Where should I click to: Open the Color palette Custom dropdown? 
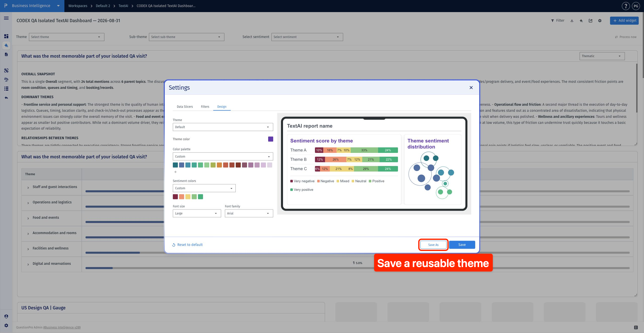point(223,156)
